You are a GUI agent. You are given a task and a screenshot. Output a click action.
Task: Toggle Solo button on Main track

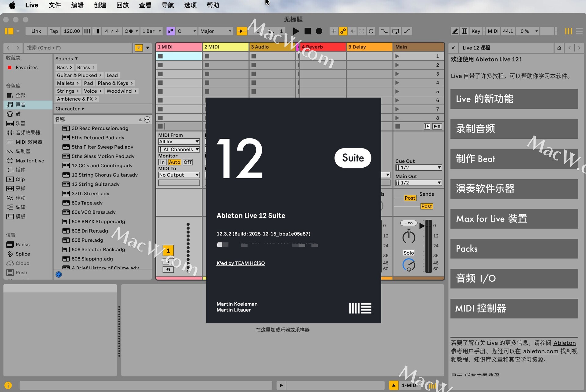point(409,253)
